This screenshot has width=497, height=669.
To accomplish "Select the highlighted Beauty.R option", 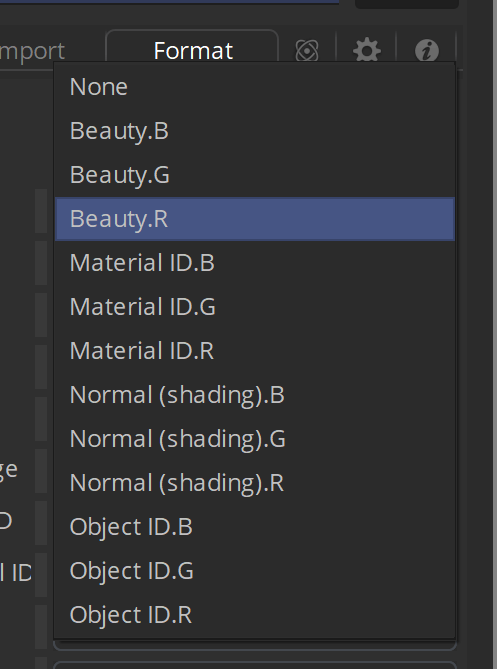I will (255, 219).
